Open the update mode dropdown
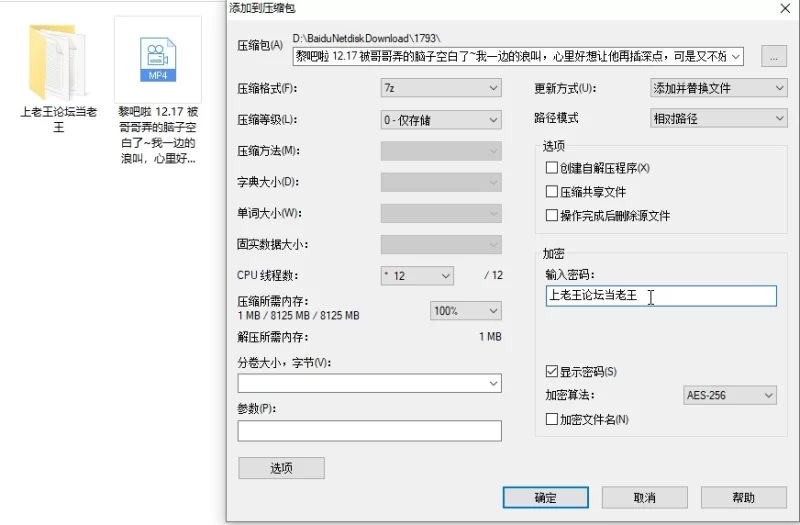 pyautogui.click(x=718, y=88)
